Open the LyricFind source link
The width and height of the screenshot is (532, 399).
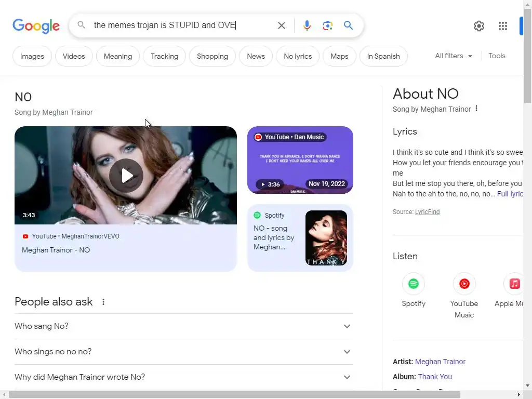(x=427, y=212)
